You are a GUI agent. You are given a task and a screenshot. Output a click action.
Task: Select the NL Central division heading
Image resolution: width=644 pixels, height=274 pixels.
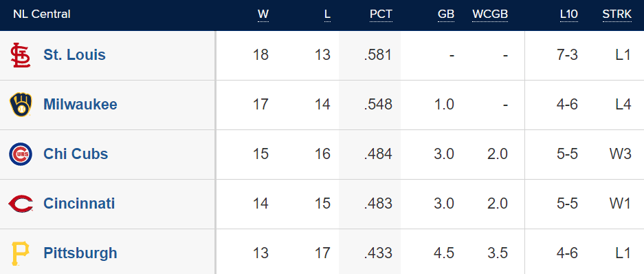pos(41,14)
